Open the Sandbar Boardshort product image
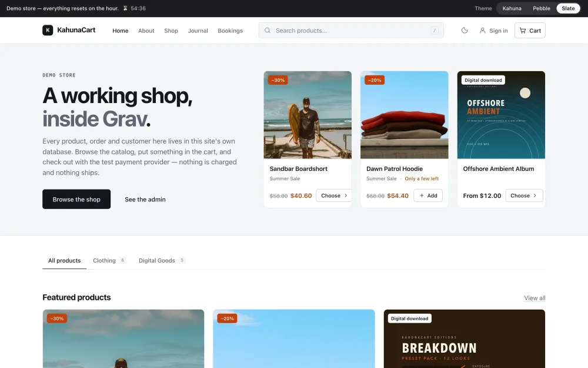588x368 pixels. 308,115
